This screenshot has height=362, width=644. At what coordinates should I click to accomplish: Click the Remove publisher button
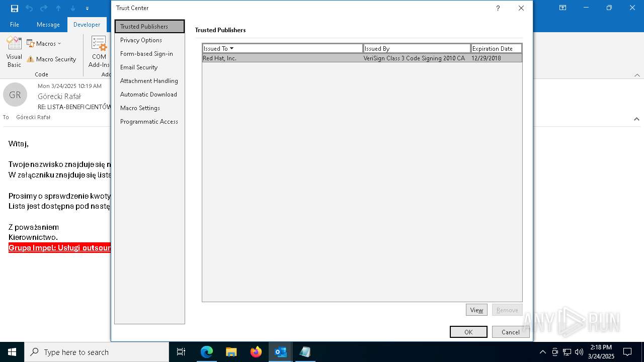507,310
